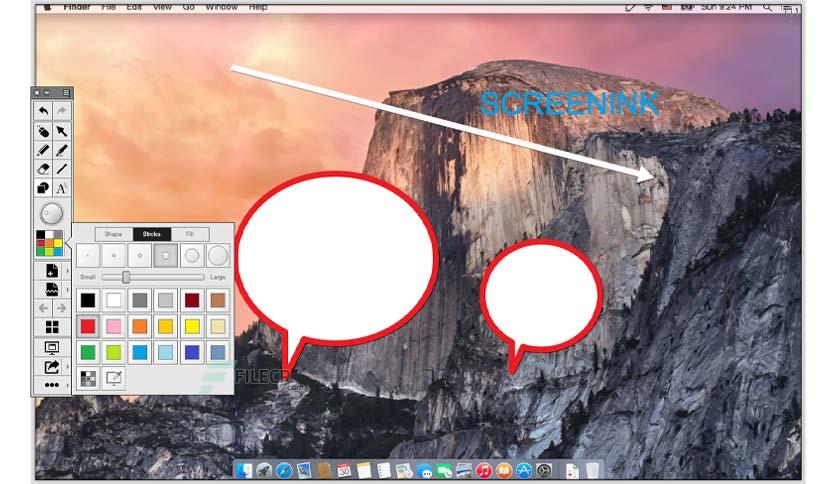Click the new page icon
836x484 pixels.
(52, 271)
